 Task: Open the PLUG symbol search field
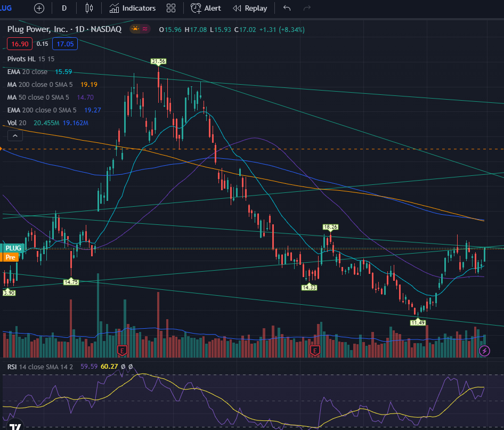pos(8,9)
